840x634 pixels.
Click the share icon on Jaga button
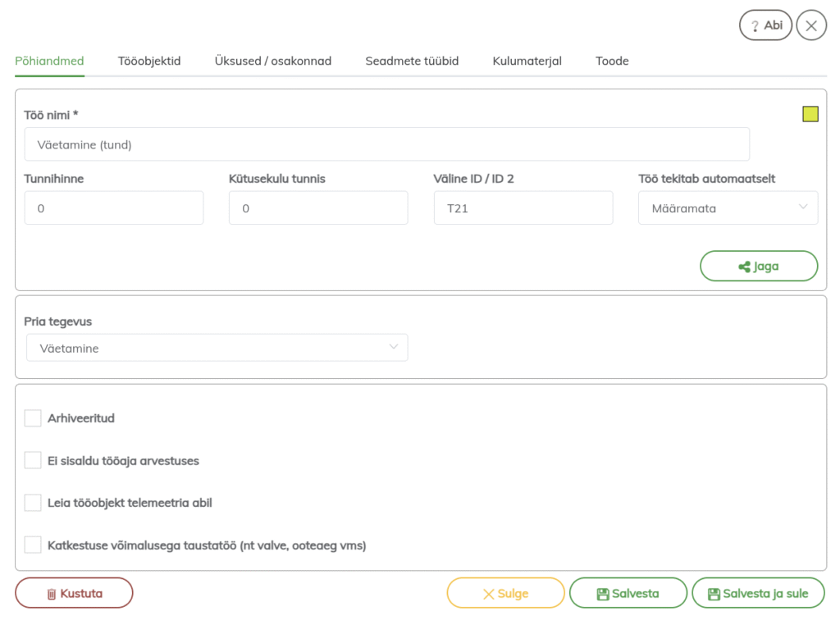point(744,267)
